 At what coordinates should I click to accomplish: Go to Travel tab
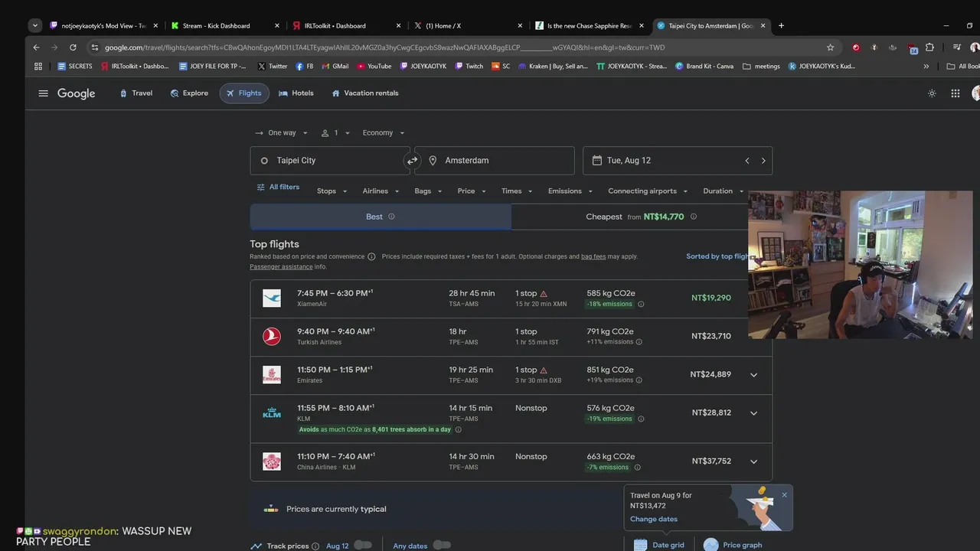(x=136, y=93)
